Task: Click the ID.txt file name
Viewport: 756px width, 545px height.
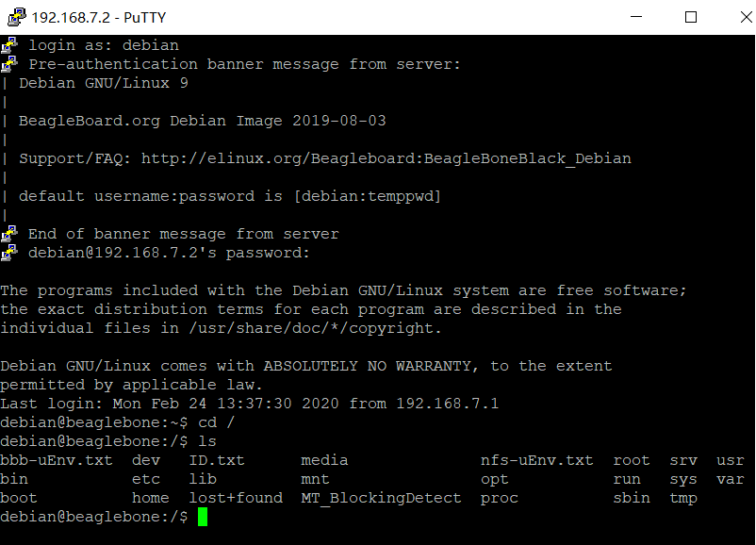Action: [217, 460]
